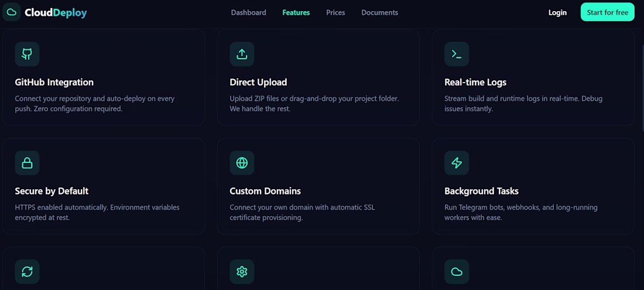Navigate to Documents in top menu
The height and width of the screenshot is (290, 644).
[x=379, y=12]
